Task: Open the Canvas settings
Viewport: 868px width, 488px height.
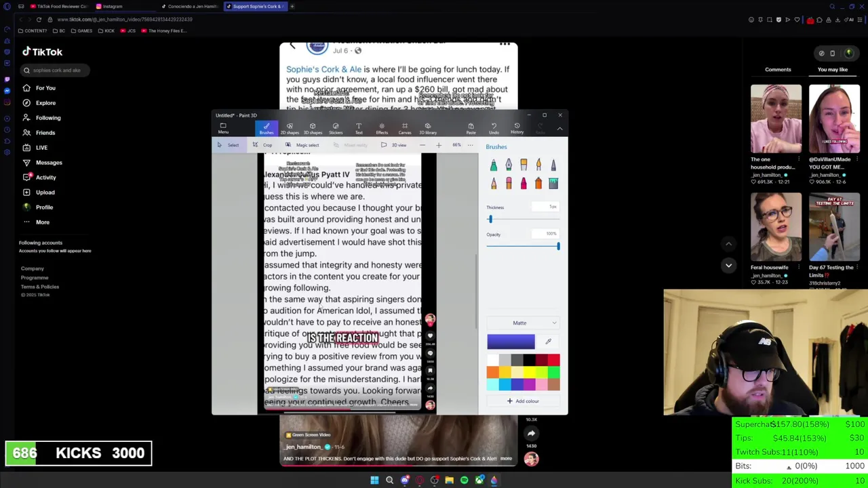Action: tap(405, 128)
